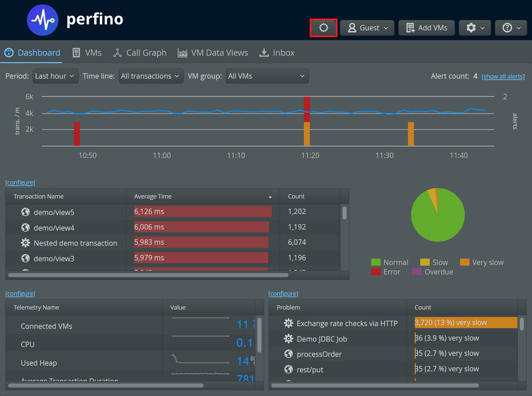Click the globe icon beside demo/view5
Image resolution: width=532 pixels, height=396 pixels.
[x=25, y=212]
